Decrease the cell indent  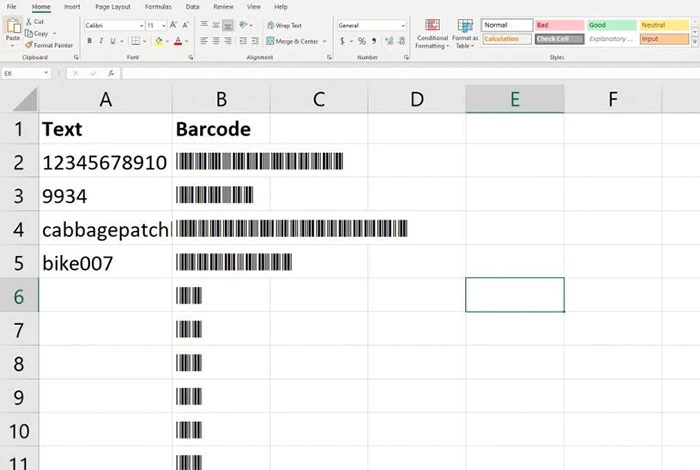[x=243, y=41]
